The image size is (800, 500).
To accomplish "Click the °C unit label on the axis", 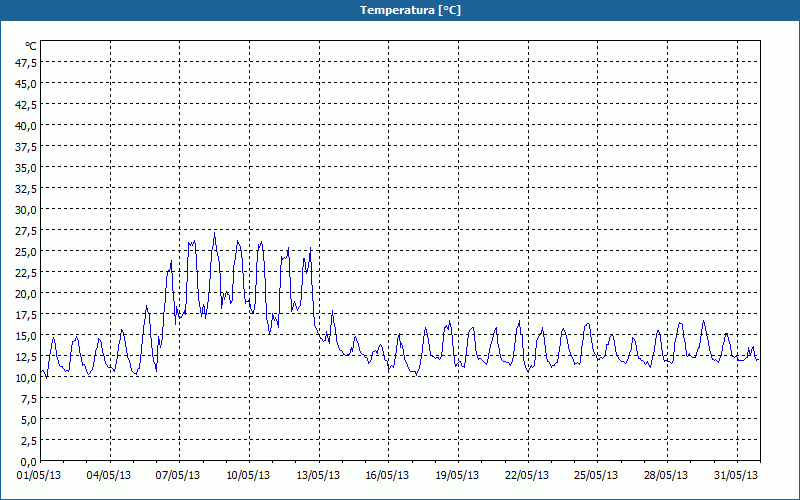I will pyautogui.click(x=31, y=46).
